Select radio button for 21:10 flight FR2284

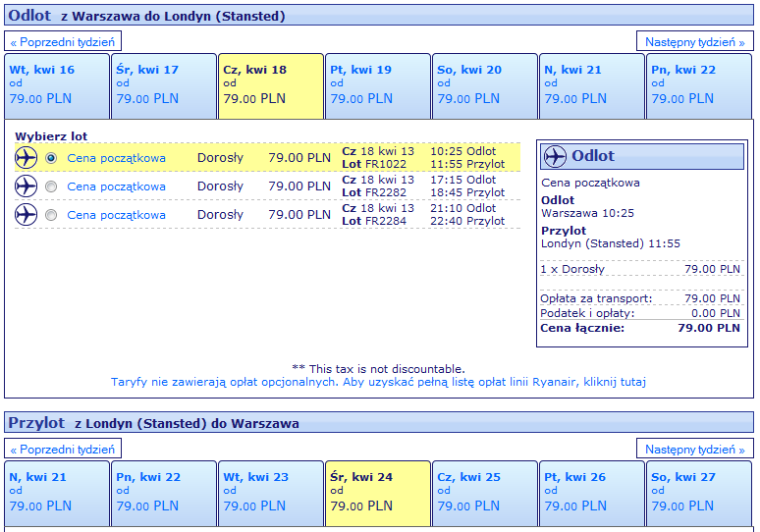(x=51, y=215)
